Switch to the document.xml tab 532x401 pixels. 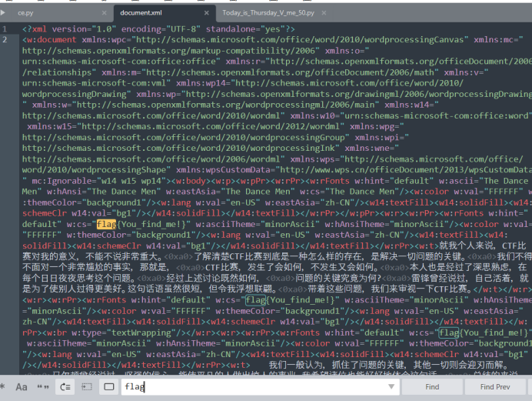click(141, 13)
